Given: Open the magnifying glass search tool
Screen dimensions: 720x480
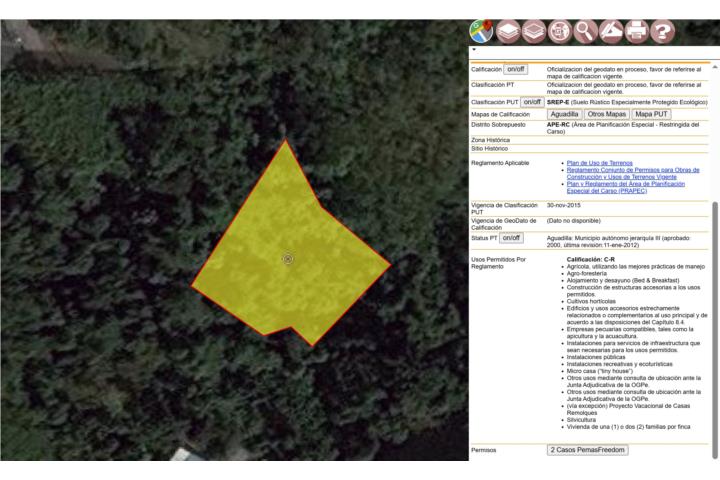Looking at the screenshot, I should point(586,31).
